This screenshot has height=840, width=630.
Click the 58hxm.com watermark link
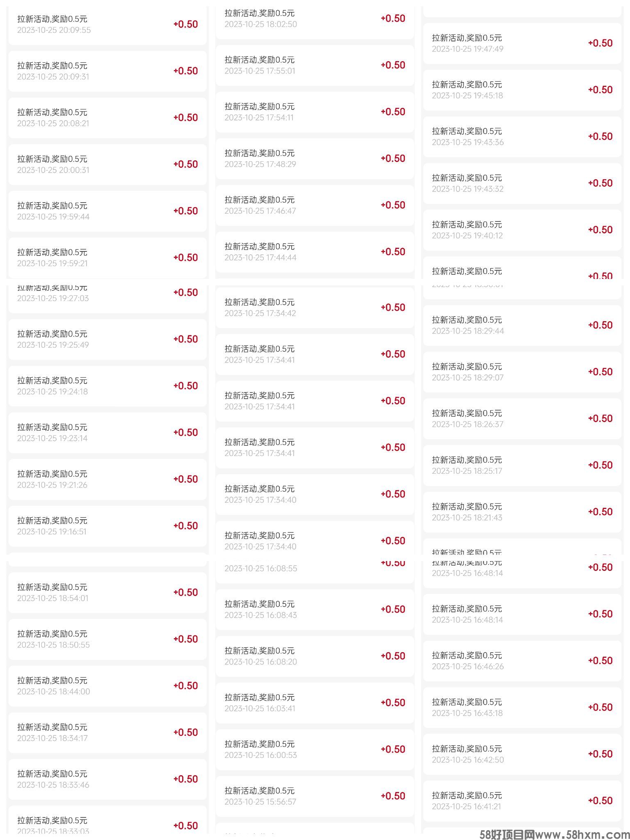coord(555,834)
